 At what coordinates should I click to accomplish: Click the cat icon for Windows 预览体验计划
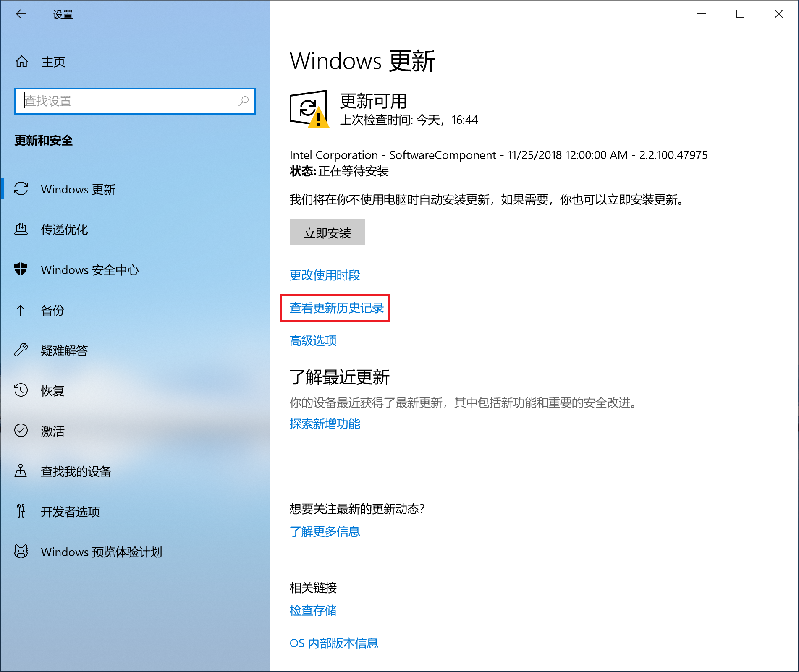(x=21, y=552)
